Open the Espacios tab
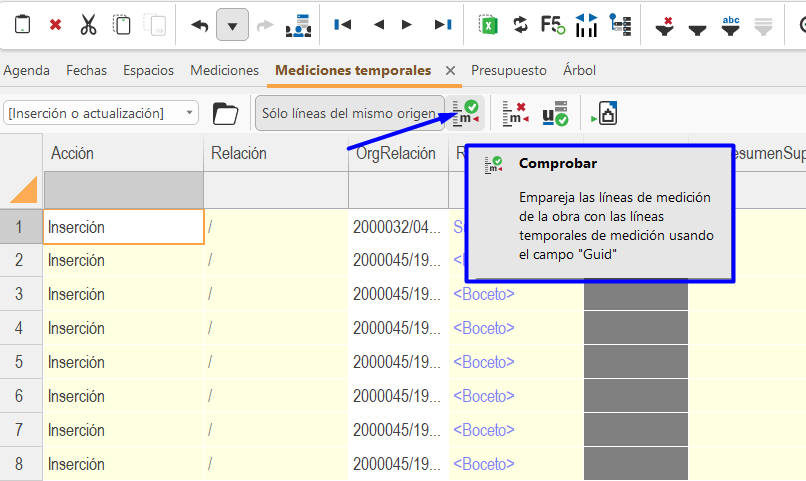This screenshot has height=481, width=806. click(x=149, y=70)
